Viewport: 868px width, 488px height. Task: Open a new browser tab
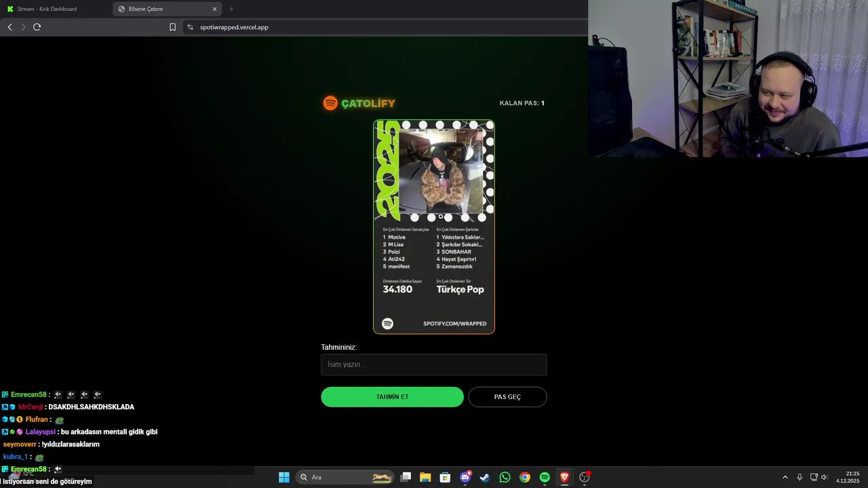click(231, 9)
